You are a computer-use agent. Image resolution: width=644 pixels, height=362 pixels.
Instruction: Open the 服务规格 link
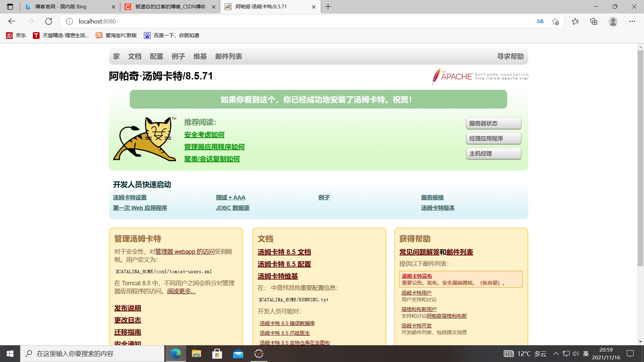coord(432,198)
